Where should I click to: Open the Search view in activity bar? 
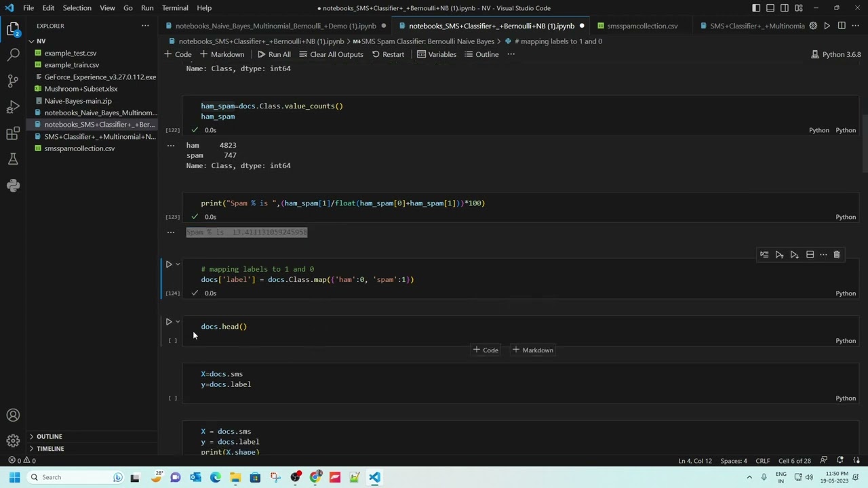coord(13,55)
